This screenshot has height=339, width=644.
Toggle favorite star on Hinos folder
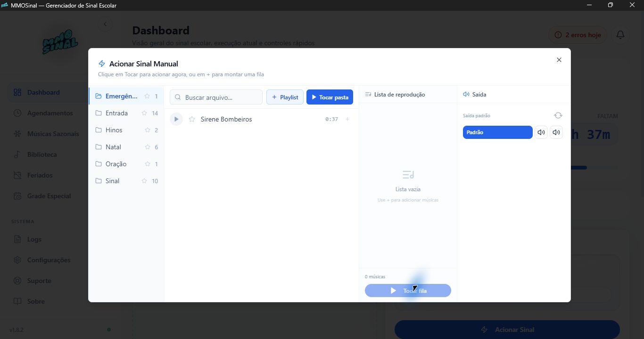click(x=147, y=130)
